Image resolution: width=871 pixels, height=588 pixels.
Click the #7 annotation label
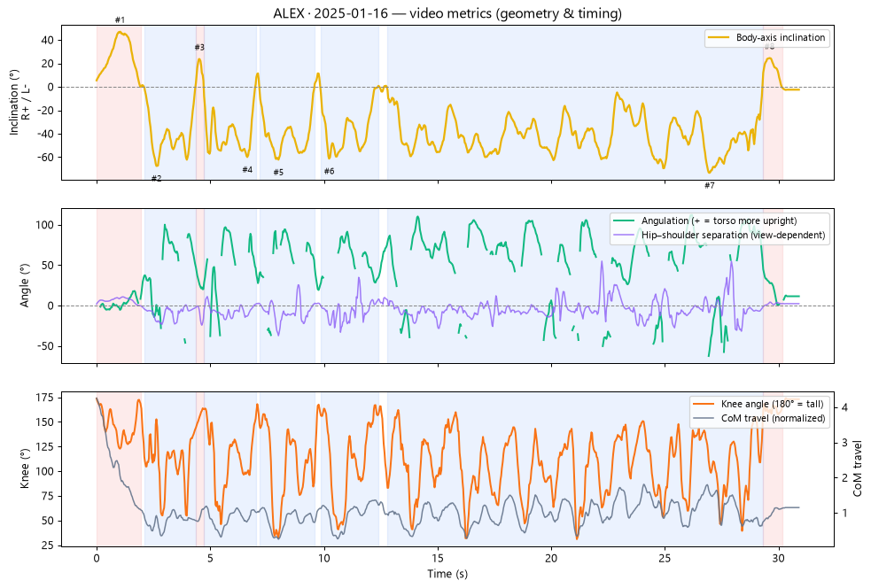710,186
